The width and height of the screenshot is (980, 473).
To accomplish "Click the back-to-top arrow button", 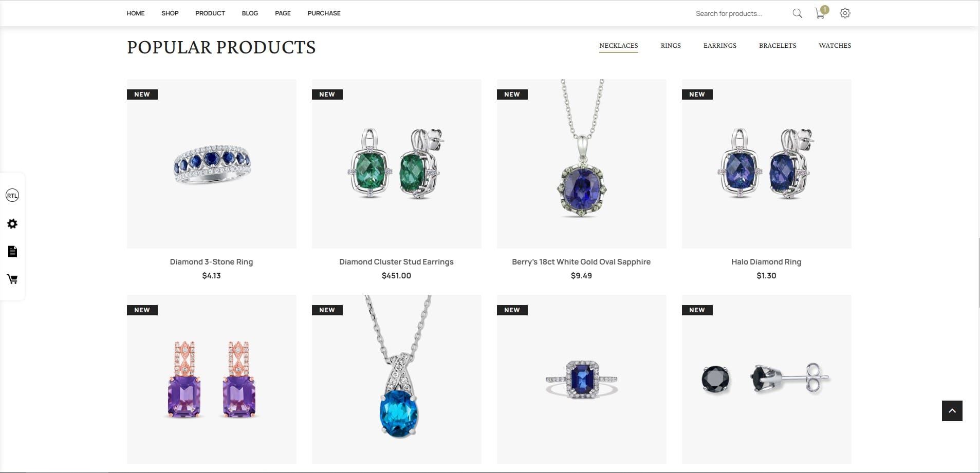I will [x=952, y=411].
